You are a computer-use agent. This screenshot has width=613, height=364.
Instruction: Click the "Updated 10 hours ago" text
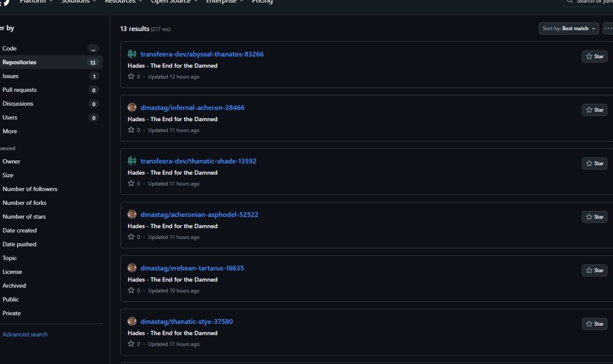(x=174, y=290)
